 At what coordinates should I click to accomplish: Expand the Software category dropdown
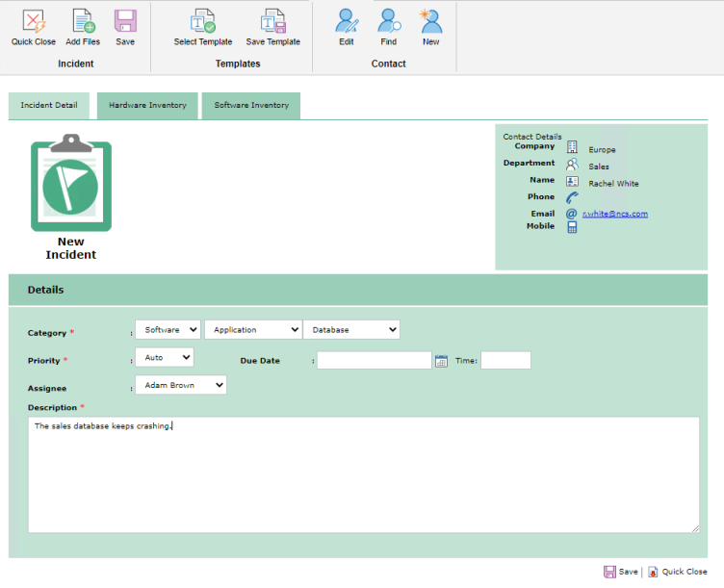(168, 330)
